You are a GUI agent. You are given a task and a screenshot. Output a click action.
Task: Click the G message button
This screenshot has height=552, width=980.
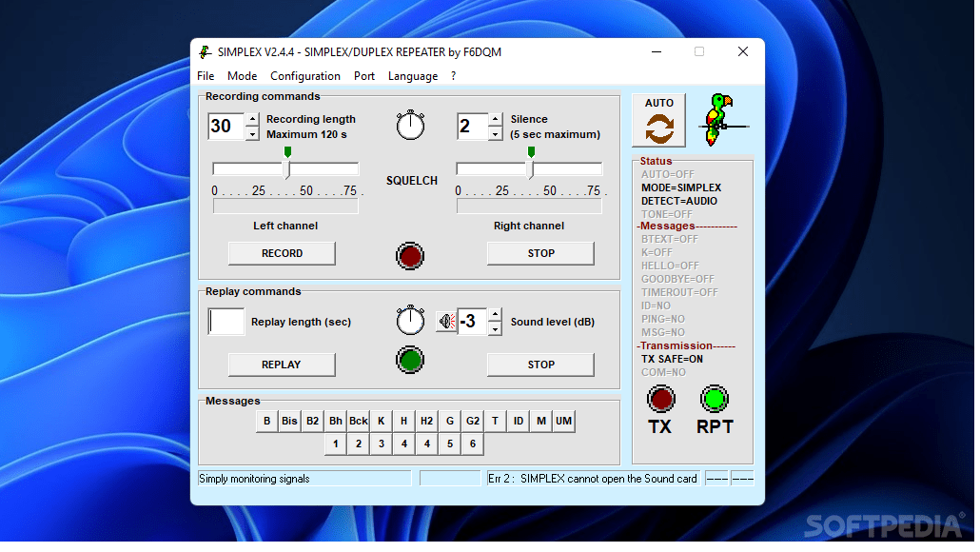pyautogui.click(x=450, y=421)
